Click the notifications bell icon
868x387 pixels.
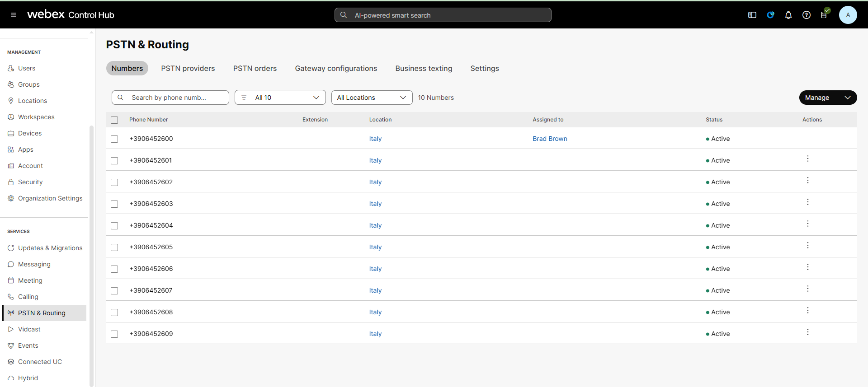coord(788,15)
